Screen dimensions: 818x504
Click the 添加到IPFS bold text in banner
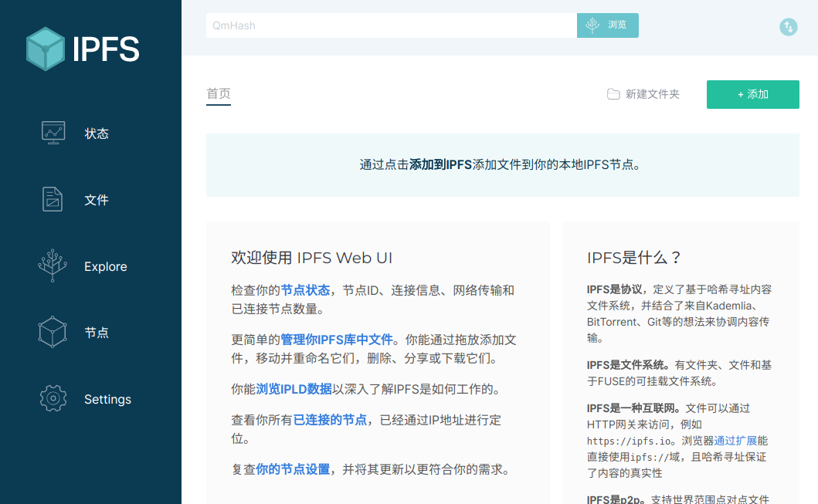point(441,164)
